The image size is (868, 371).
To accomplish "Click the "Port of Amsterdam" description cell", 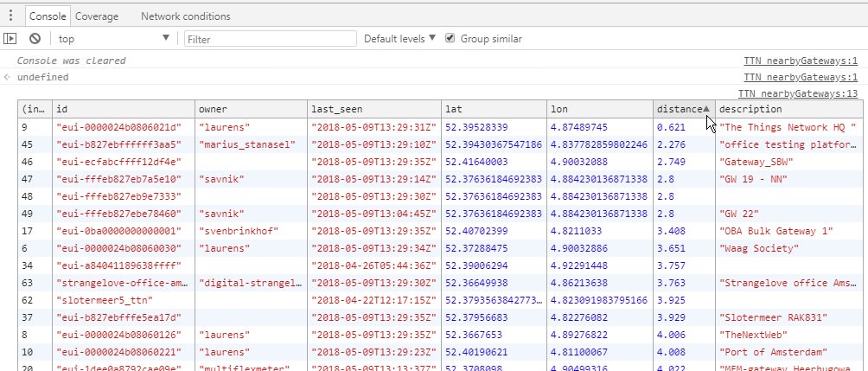I will (x=788, y=352).
